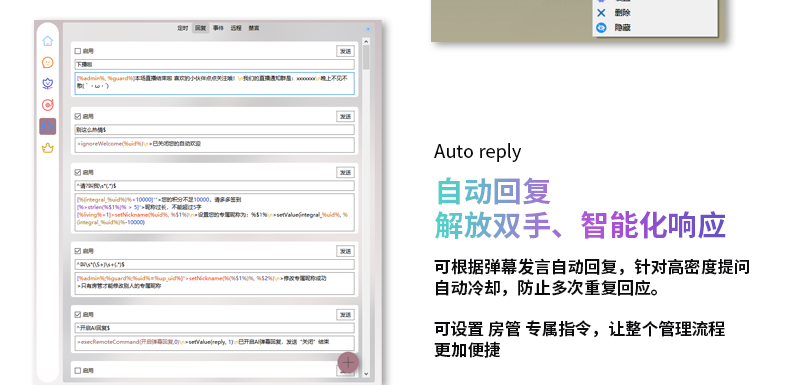Choose 删除 in the context menu
The image size is (801, 385).
pyautogui.click(x=622, y=13)
